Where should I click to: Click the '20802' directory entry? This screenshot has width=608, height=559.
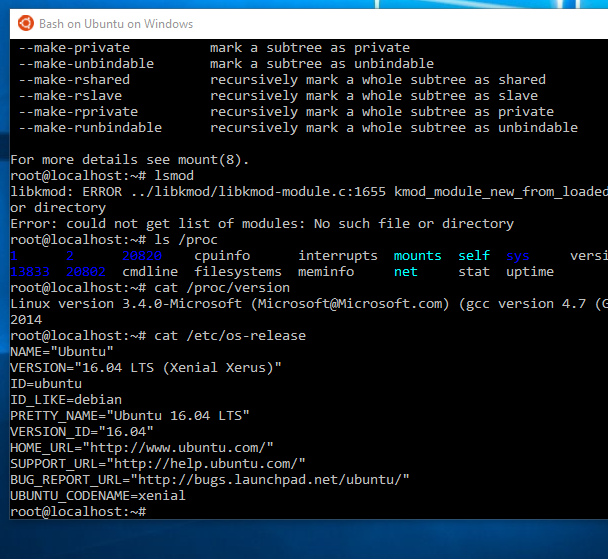[86, 272]
